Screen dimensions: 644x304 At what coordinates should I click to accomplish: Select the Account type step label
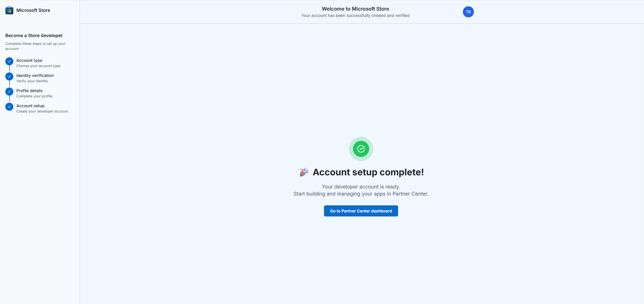point(29,60)
